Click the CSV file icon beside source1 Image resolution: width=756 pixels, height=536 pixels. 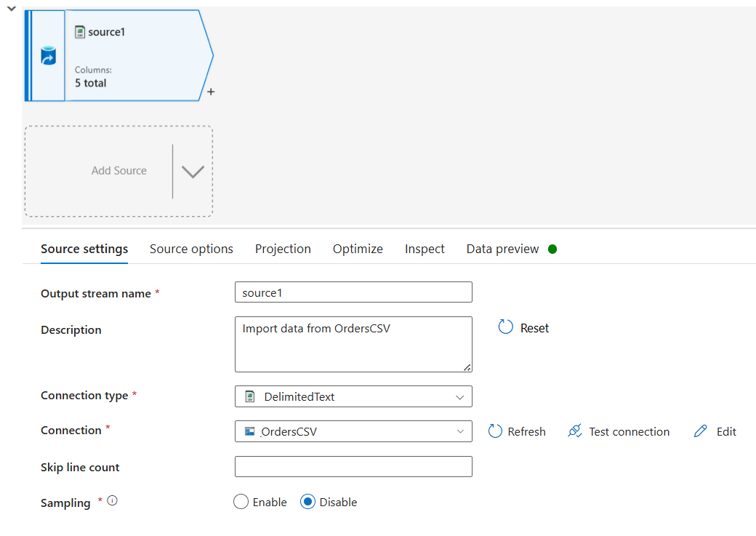point(80,32)
